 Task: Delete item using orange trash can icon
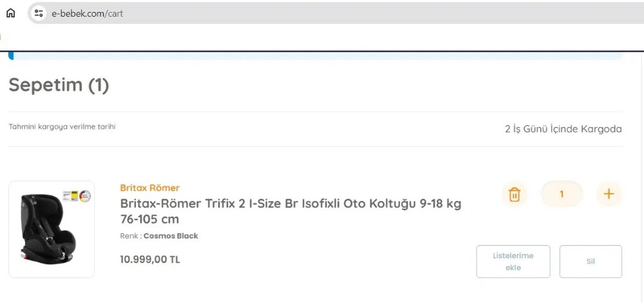tap(514, 194)
